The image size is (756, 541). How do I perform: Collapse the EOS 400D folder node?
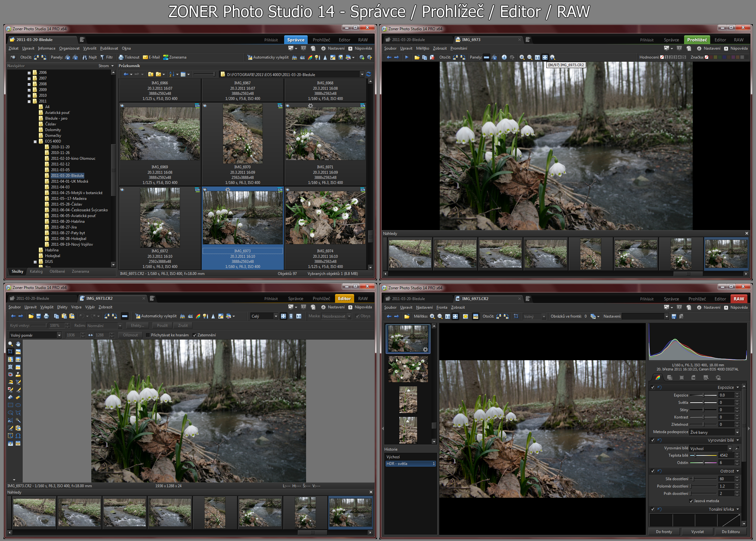35,141
